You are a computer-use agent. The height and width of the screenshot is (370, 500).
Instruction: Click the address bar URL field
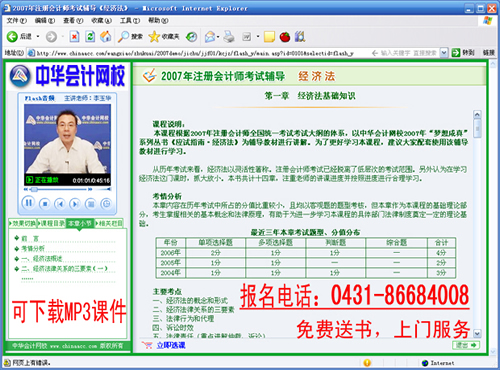click(195, 53)
